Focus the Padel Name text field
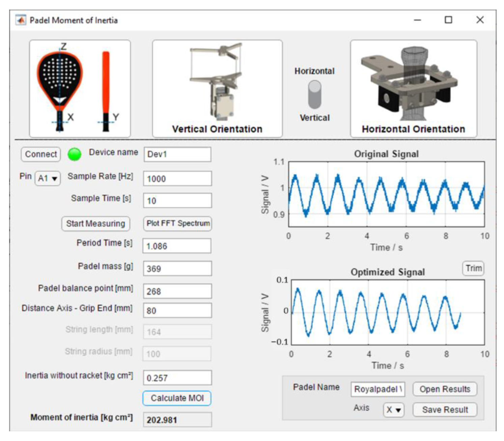 377,389
